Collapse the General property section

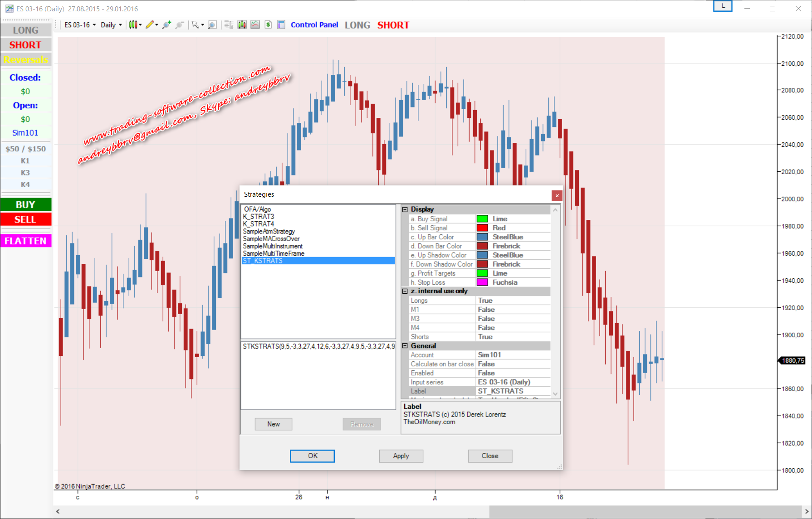click(405, 346)
